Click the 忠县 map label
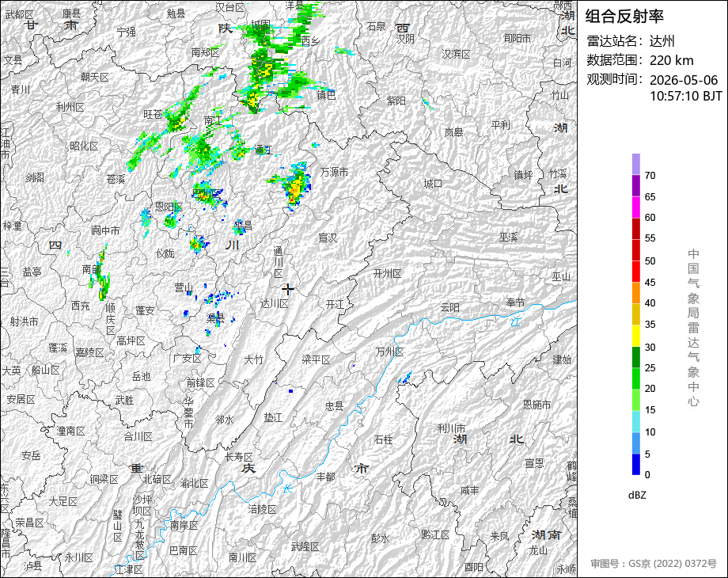The width and height of the screenshot is (728, 578). pyautogui.click(x=334, y=406)
